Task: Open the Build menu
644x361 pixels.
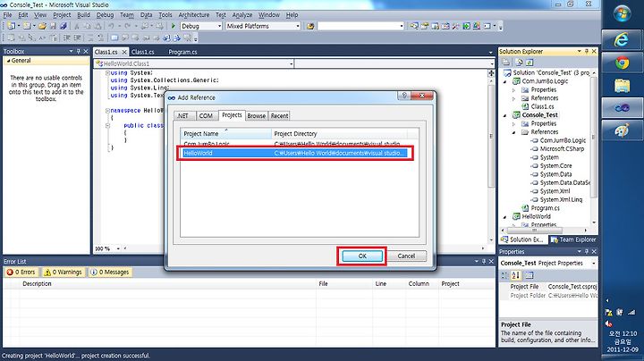Action: (x=83, y=15)
